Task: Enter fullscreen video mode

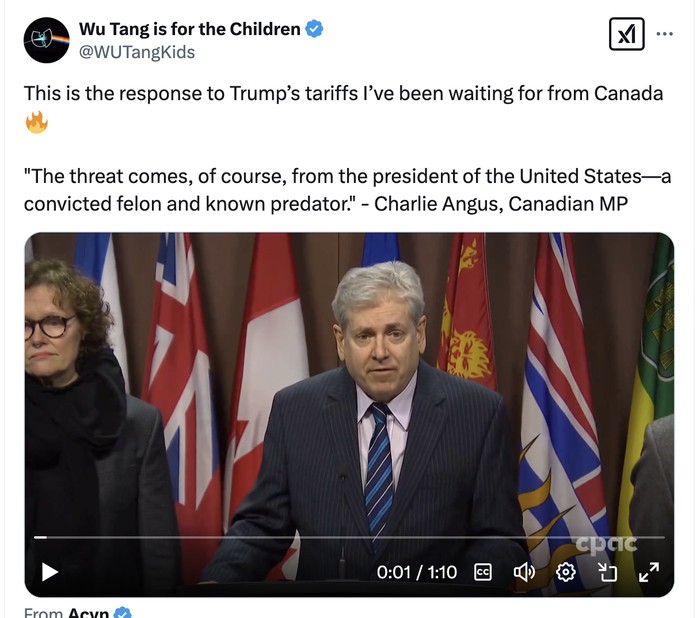Action: 648,572
